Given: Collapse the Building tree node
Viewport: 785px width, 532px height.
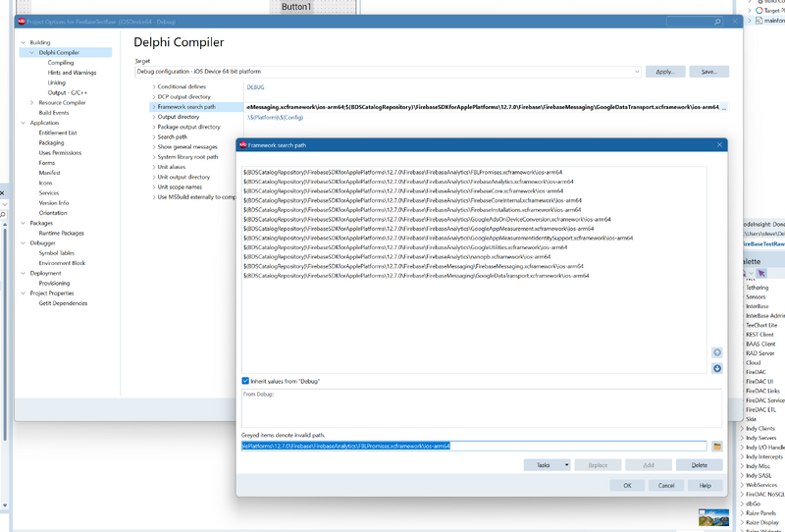Looking at the screenshot, I should pos(23,42).
